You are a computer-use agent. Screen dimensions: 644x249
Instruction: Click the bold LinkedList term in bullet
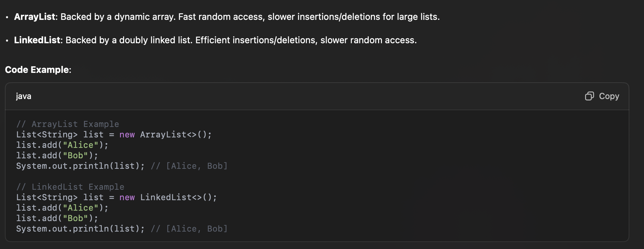37,40
